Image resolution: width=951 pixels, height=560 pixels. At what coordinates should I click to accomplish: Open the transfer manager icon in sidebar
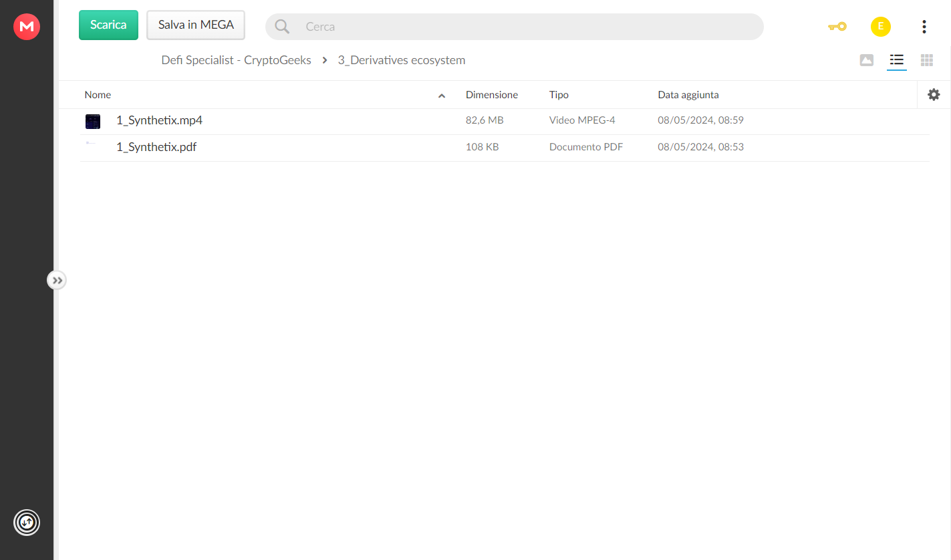[x=27, y=523]
